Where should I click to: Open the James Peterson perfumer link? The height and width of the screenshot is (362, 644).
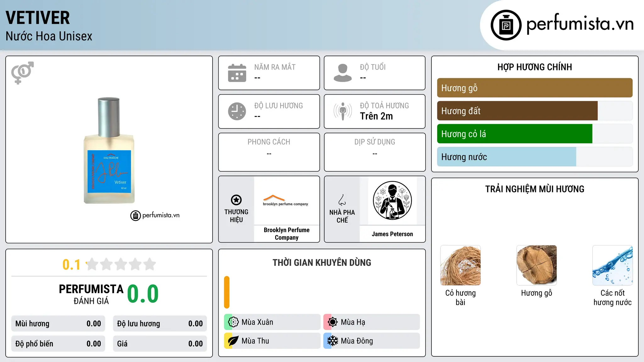pyautogui.click(x=392, y=234)
